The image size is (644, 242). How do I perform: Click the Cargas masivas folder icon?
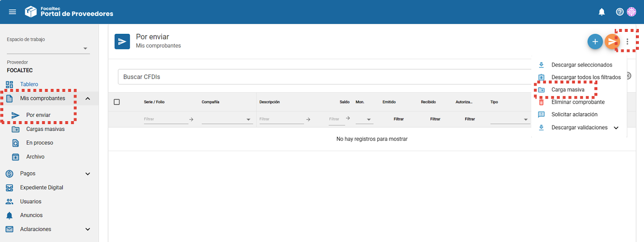[16, 129]
